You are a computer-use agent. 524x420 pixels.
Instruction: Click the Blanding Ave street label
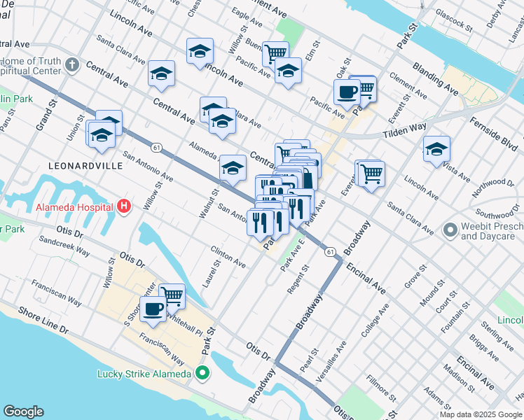435,79
